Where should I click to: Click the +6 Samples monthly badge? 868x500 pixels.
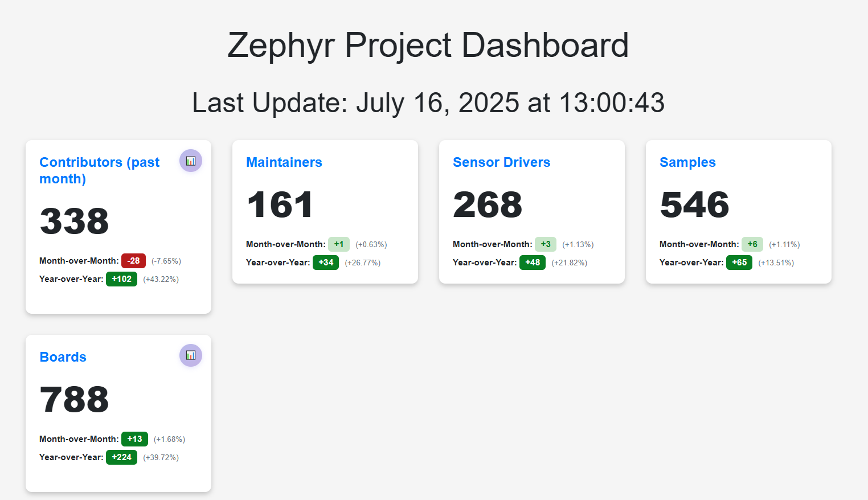752,244
